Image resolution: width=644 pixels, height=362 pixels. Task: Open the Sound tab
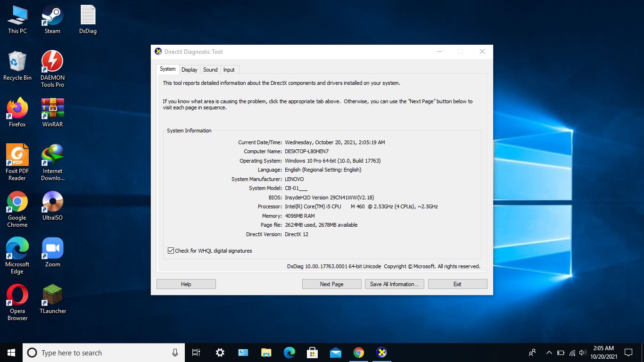click(210, 69)
